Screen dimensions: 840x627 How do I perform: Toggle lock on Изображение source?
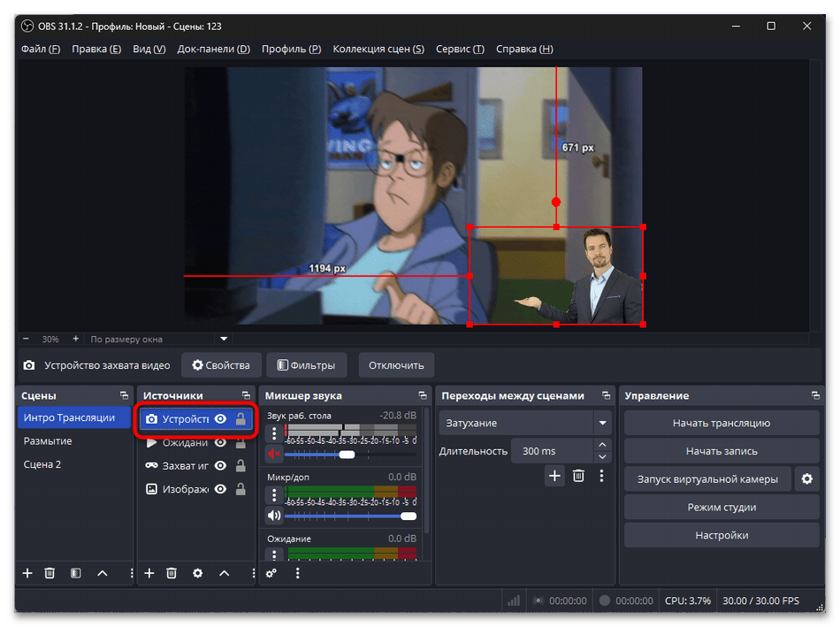coord(241,489)
